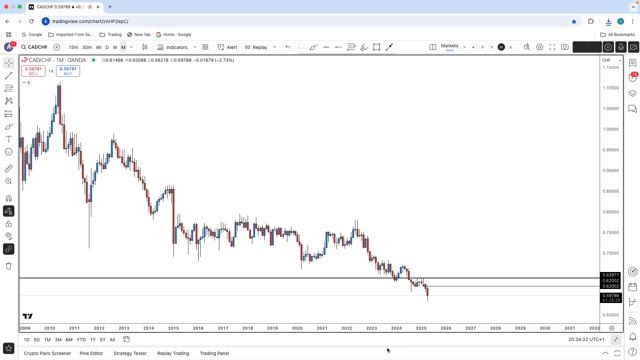Expand the timeframe interval dropdown arrow
640x360 pixels.
click(x=131, y=47)
